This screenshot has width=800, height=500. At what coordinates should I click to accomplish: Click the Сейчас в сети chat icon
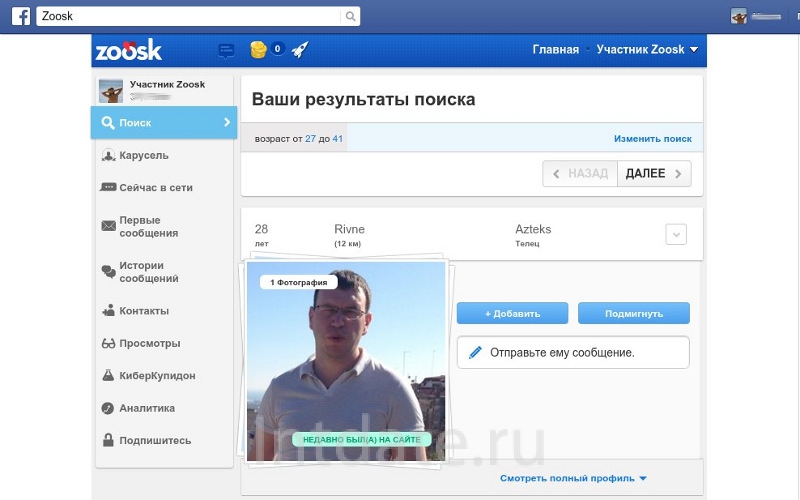[108, 187]
